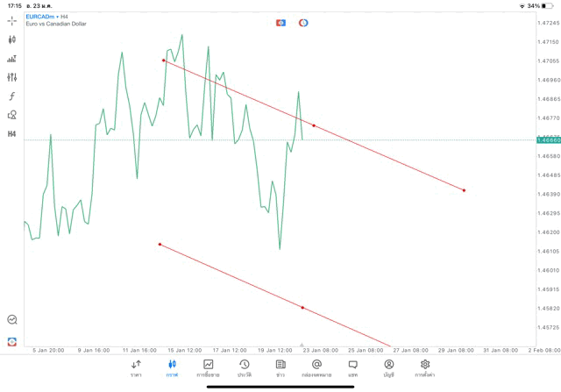This screenshot has width=561, height=392.
Task: Activate the crosshair cursor tool
Action: [12, 20]
